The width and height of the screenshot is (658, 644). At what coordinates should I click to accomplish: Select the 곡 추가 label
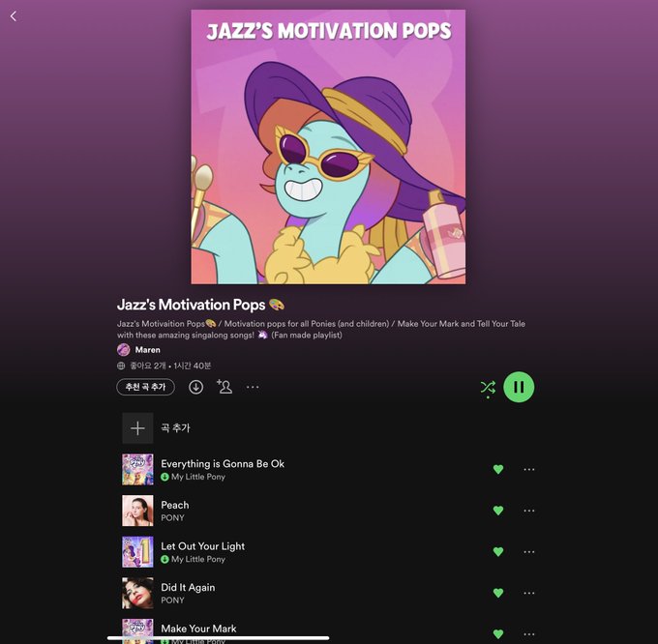[175, 428]
